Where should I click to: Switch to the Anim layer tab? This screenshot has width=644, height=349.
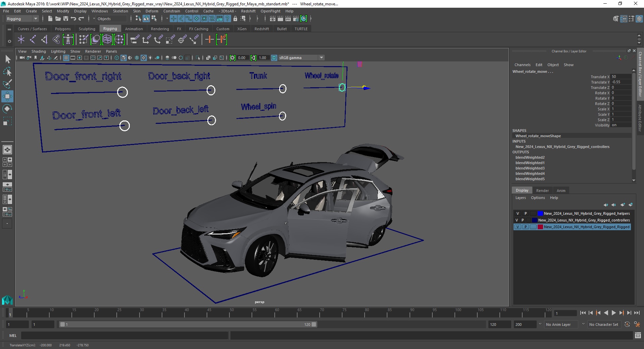tap(561, 190)
